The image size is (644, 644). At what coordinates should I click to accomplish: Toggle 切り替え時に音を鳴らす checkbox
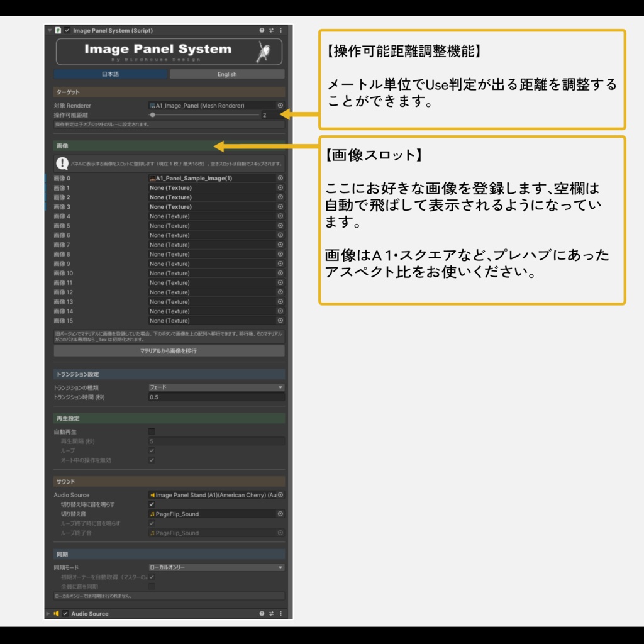[x=152, y=504]
